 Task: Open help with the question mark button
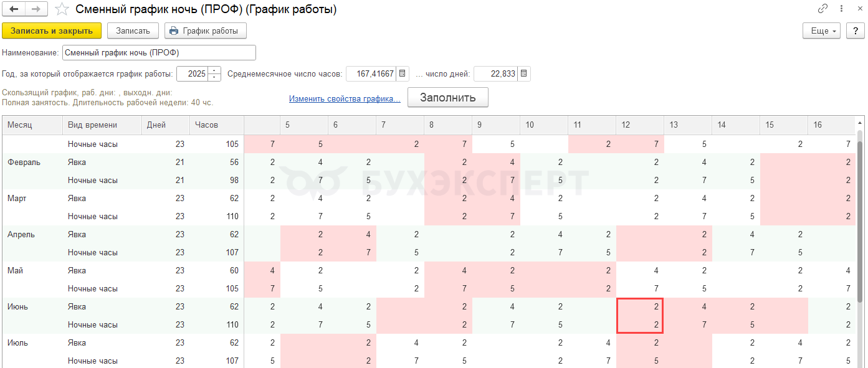(x=856, y=31)
